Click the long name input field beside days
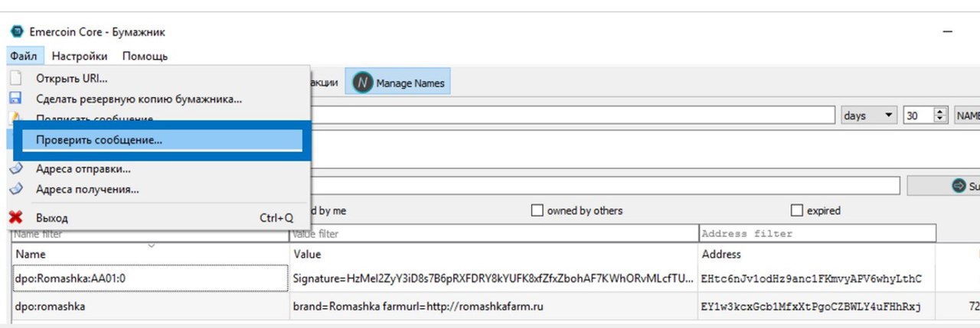 pos(573,115)
